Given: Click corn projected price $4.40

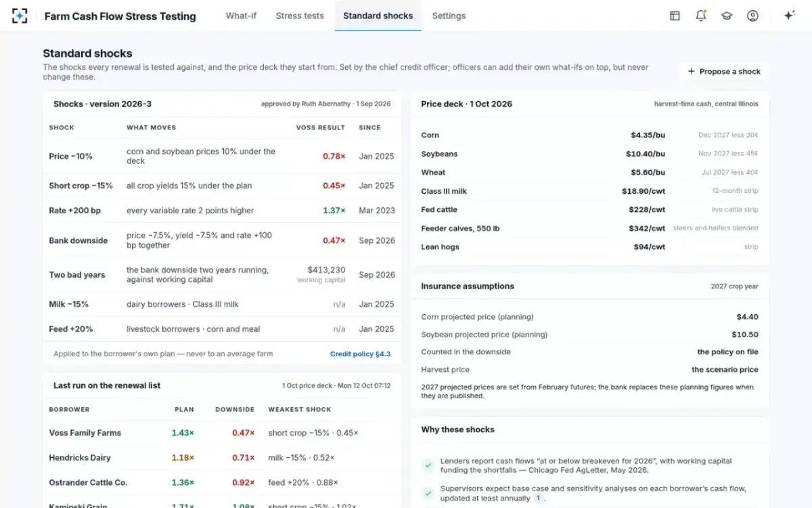Looking at the screenshot, I should [x=747, y=317].
